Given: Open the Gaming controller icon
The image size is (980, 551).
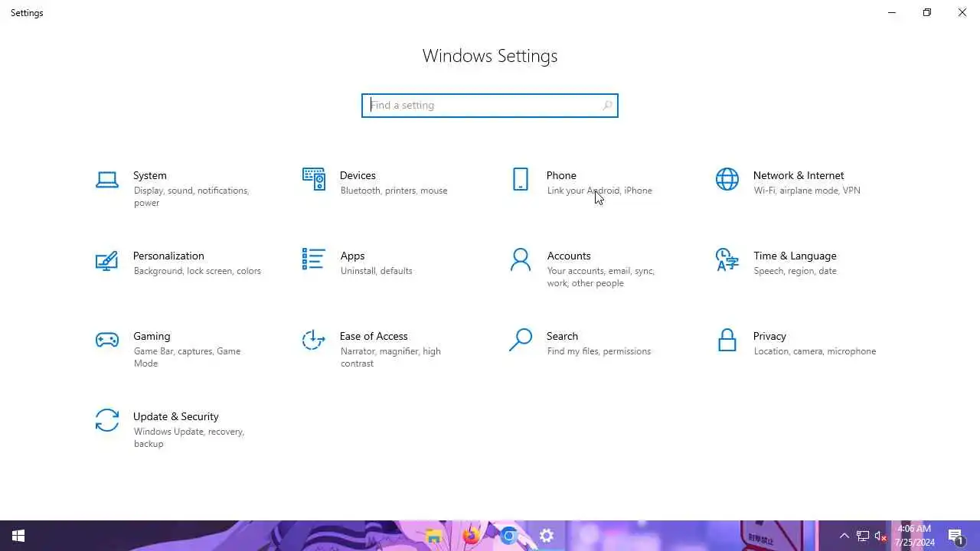Looking at the screenshot, I should [x=107, y=340].
